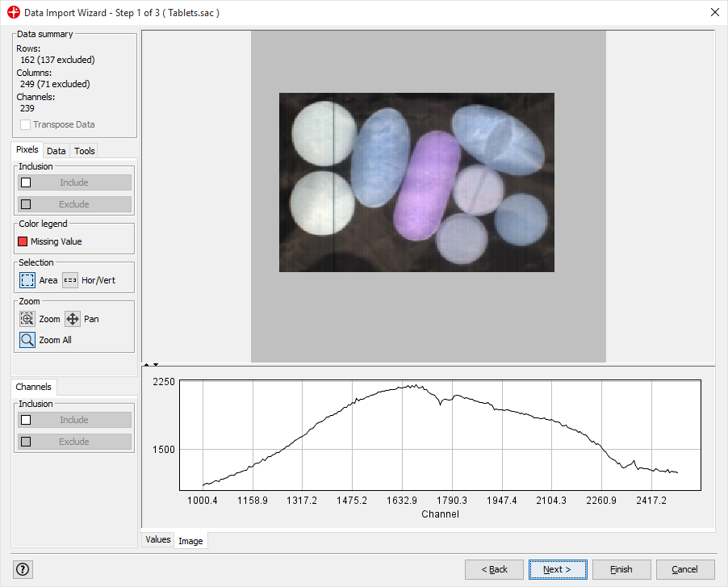Open help with the question mark icon
Image resolution: width=728 pixels, height=587 pixels.
[23, 569]
